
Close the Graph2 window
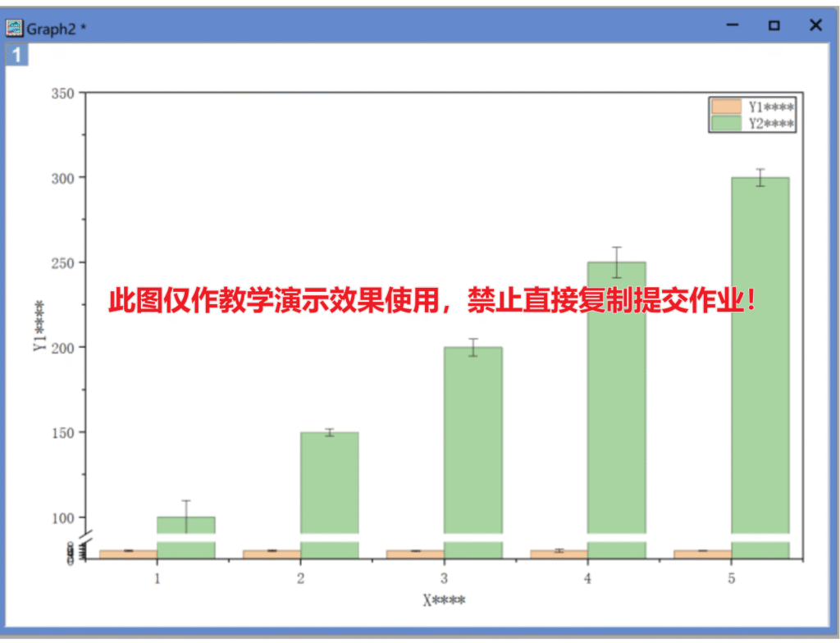815,26
